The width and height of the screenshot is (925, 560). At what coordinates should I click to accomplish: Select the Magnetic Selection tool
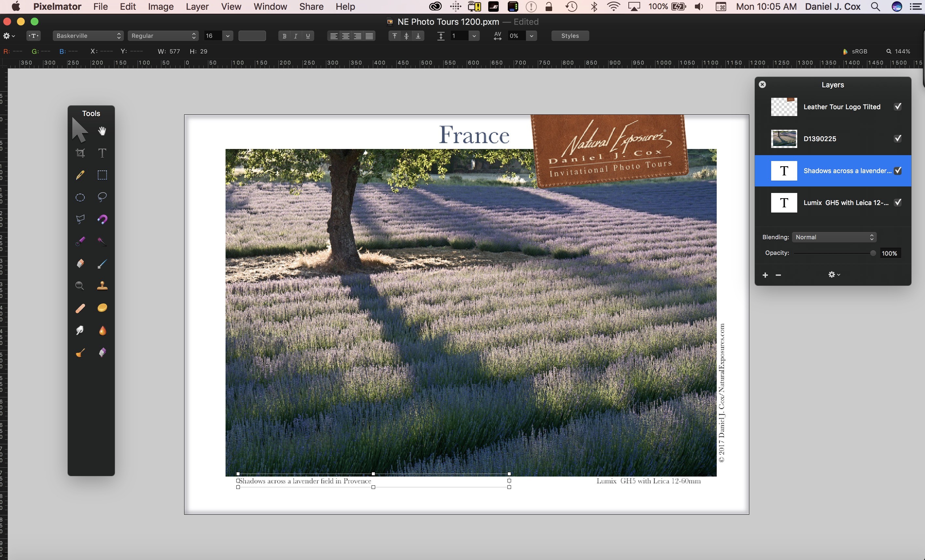tap(102, 219)
